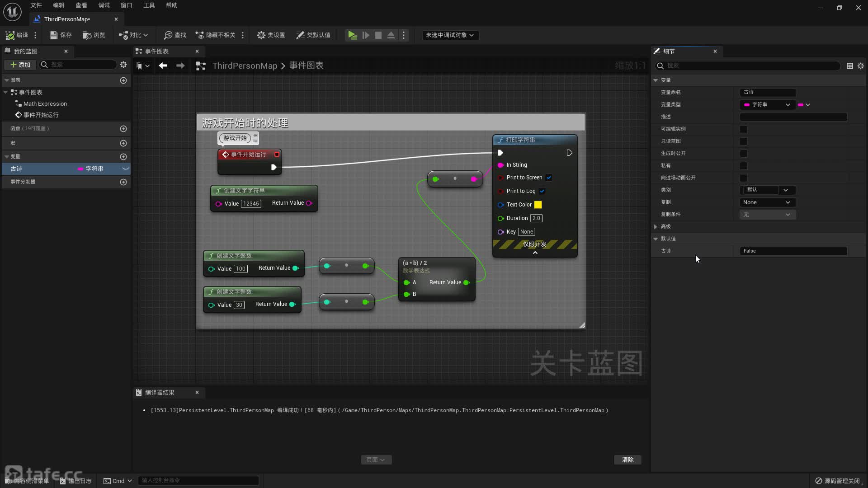Screen dimensions: 868x488
Task: Select Event BeginPlay tree entry
Action: tap(41, 115)
